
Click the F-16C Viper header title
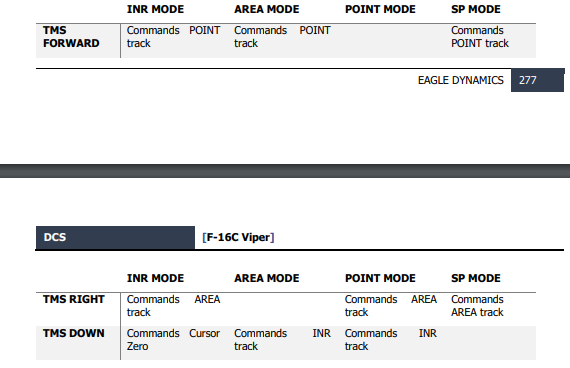point(238,237)
